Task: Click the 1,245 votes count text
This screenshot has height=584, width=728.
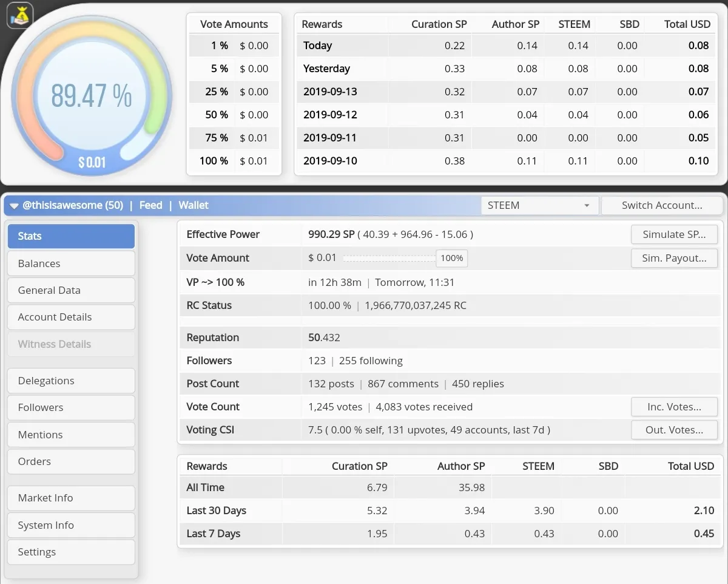Action: click(x=335, y=407)
